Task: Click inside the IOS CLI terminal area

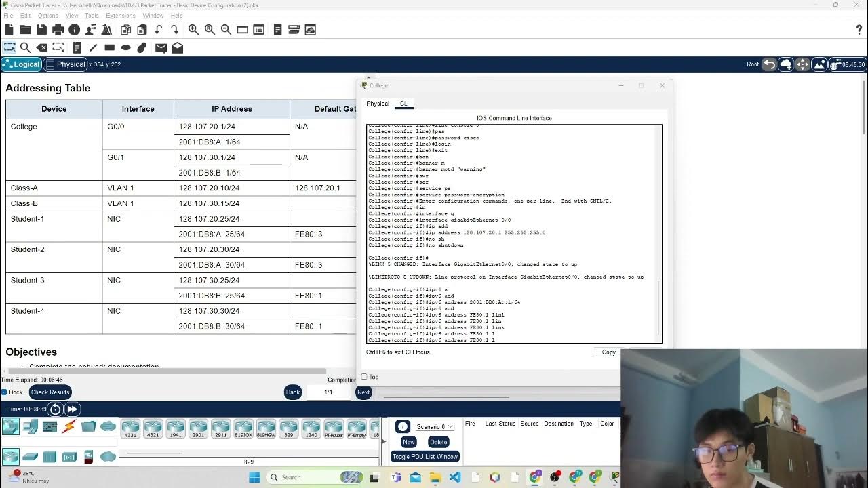Action: pyautogui.click(x=514, y=234)
